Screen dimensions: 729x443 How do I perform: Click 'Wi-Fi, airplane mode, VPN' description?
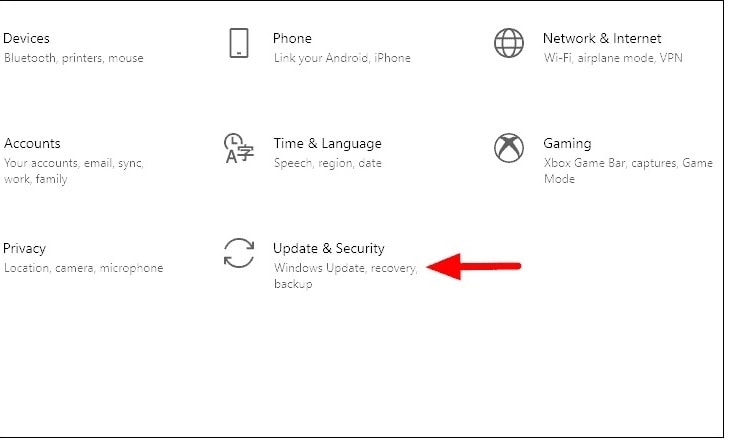[613, 58]
